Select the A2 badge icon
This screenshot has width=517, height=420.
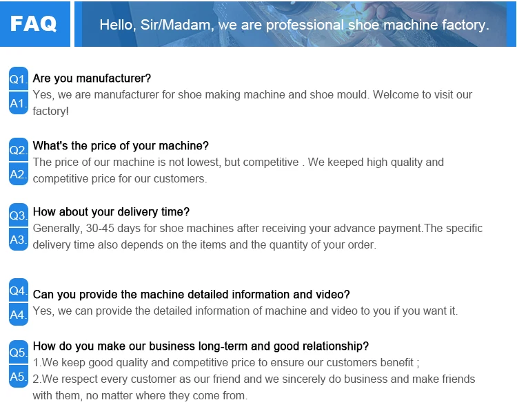click(18, 174)
